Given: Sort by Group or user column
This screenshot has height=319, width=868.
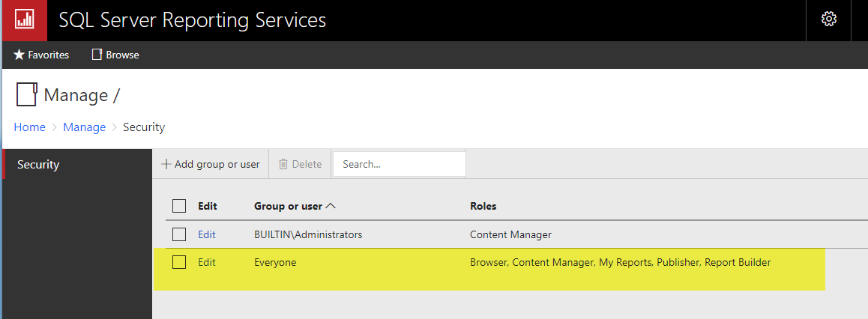Looking at the screenshot, I should click(288, 206).
